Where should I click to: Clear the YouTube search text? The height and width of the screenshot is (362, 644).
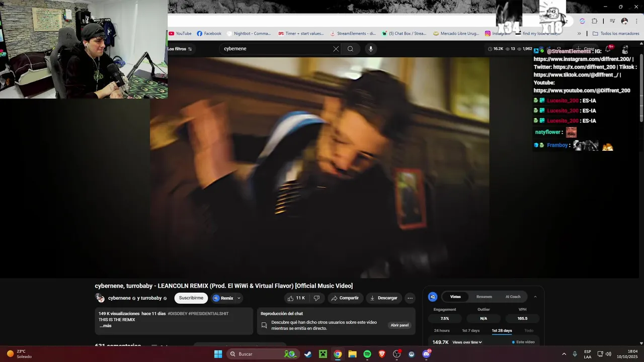336,49
